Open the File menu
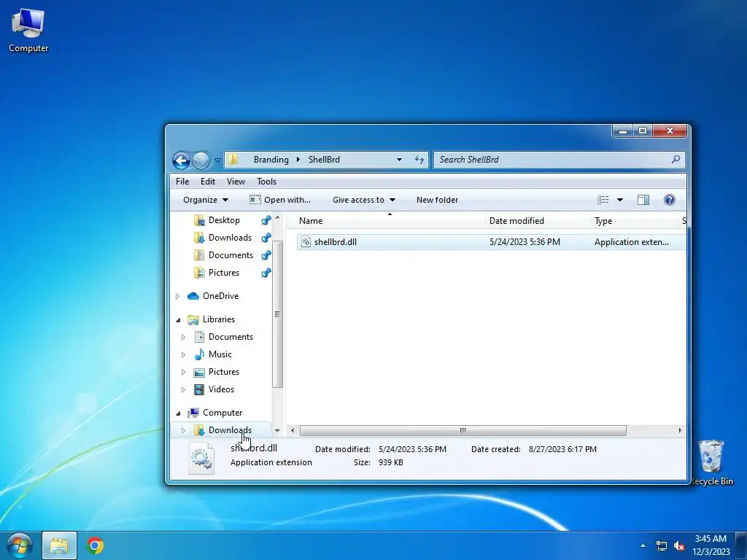This screenshot has width=747, height=560. coord(182,182)
